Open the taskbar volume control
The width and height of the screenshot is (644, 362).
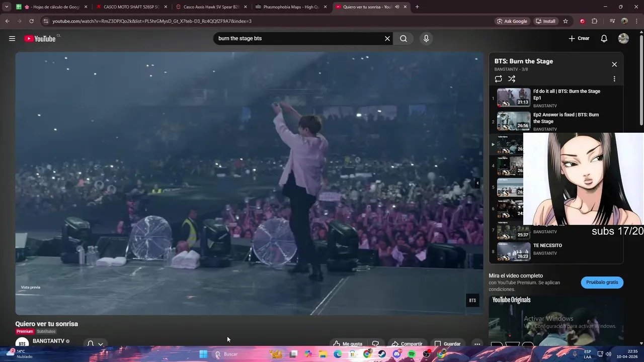pos(608,354)
